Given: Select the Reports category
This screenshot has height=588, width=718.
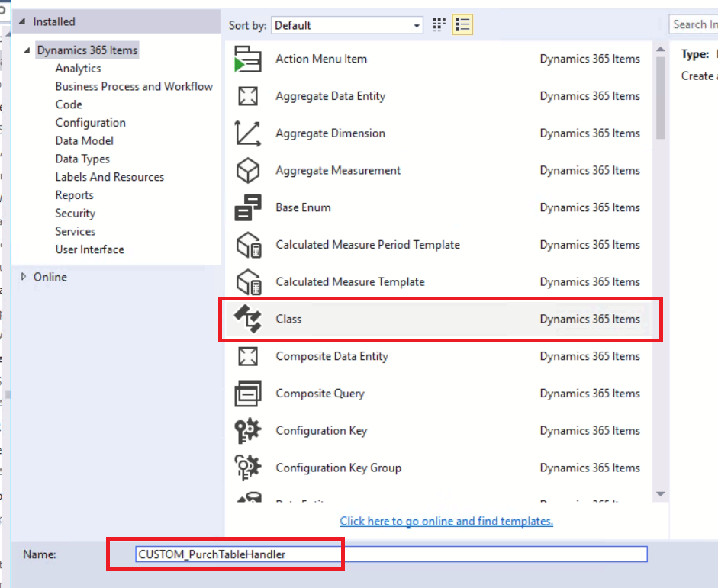Looking at the screenshot, I should coord(74,195).
